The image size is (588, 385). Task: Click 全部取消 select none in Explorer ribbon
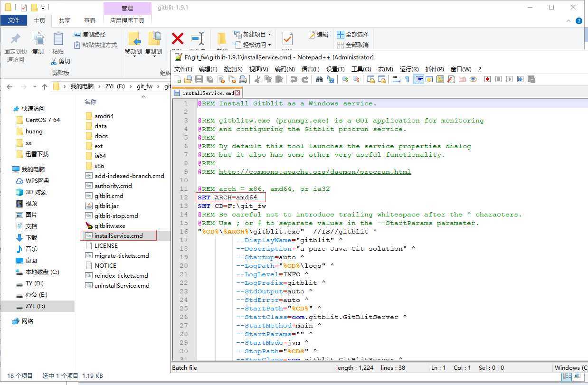353,45
